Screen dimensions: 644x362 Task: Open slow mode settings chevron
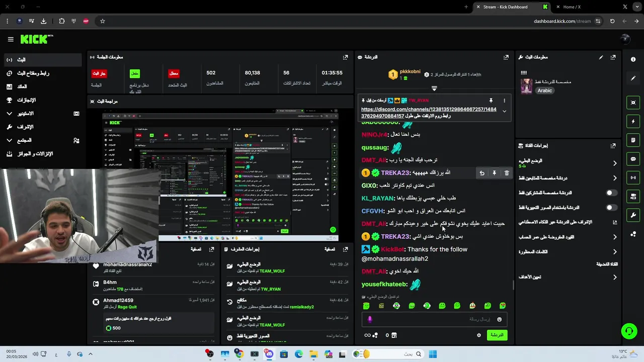[615, 163]
